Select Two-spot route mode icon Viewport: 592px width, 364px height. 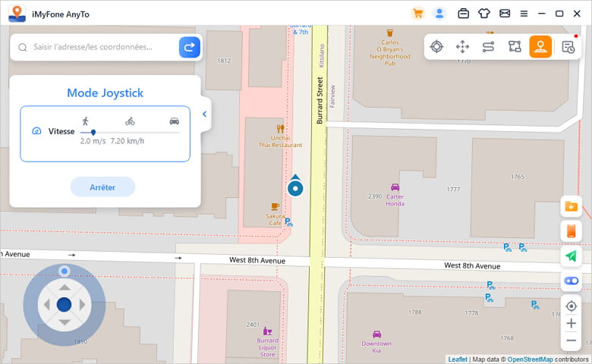coord(488,47)
